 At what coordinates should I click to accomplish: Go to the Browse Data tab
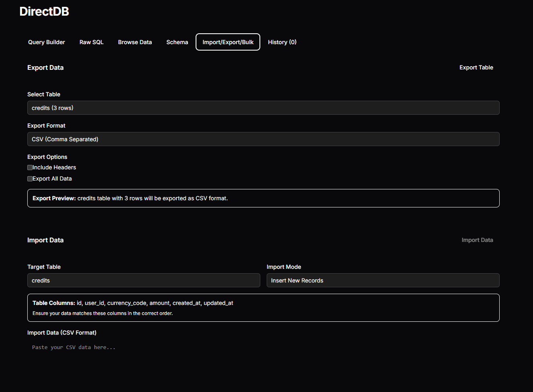135,42
